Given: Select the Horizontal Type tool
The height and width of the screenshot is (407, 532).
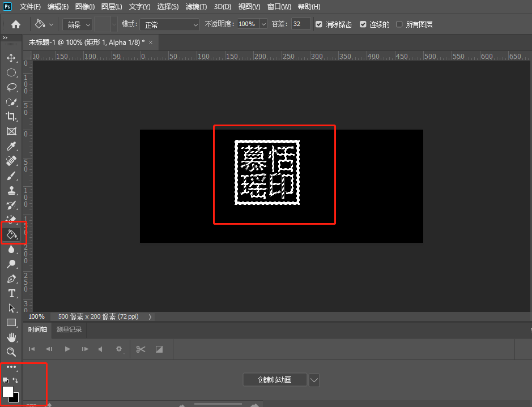Looking at the screenshot, I should click(x=11, y=293).
